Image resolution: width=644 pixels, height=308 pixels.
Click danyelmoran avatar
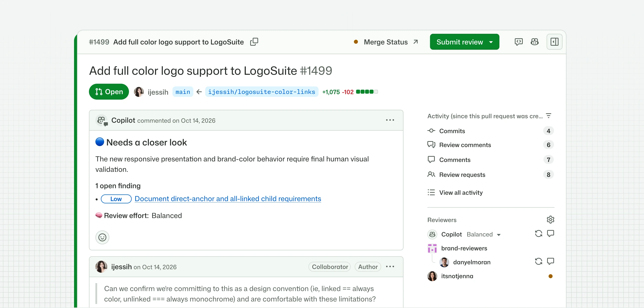(x=444, y=262)
